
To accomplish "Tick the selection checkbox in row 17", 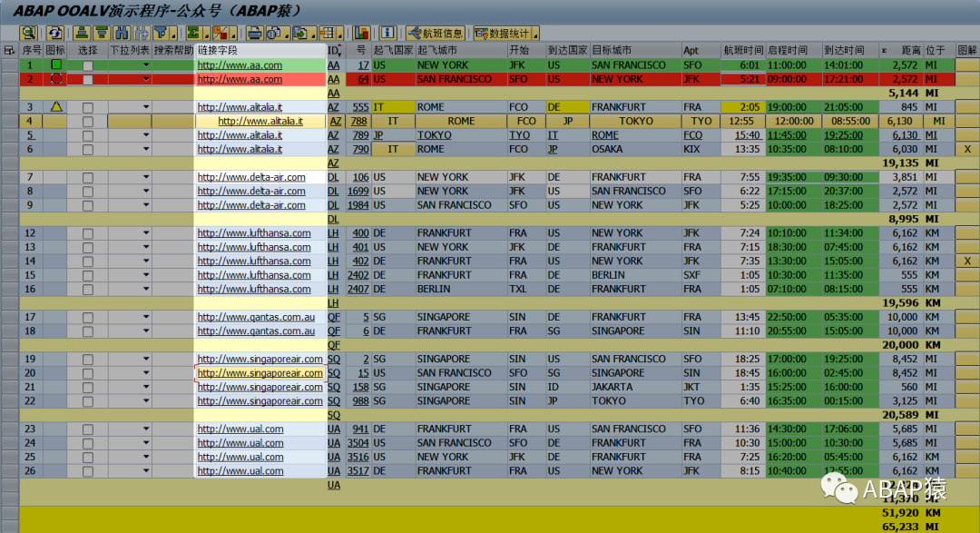I will coord(88,318).
